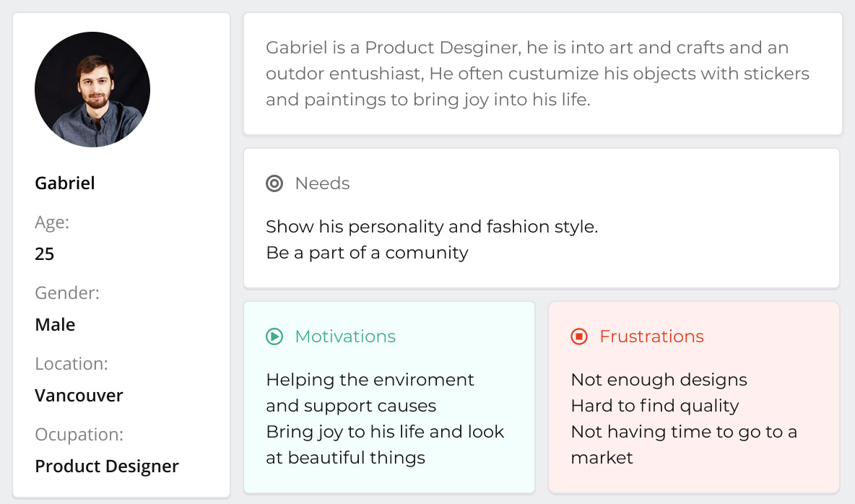Click the name Gabriel under photo

click(x=65, y=183)
